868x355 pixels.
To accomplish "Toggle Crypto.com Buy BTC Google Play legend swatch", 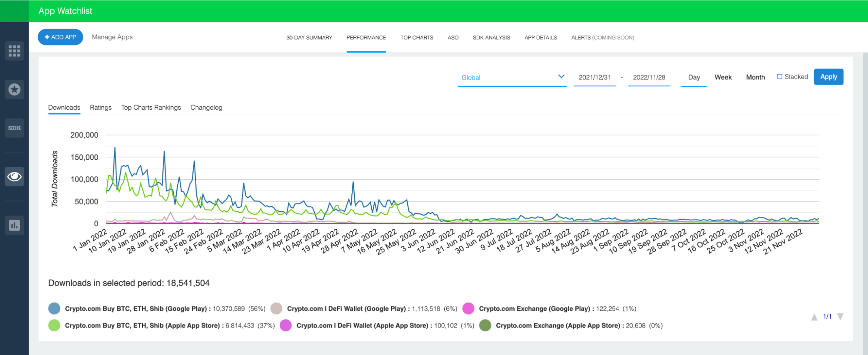I will coord(54,309).
